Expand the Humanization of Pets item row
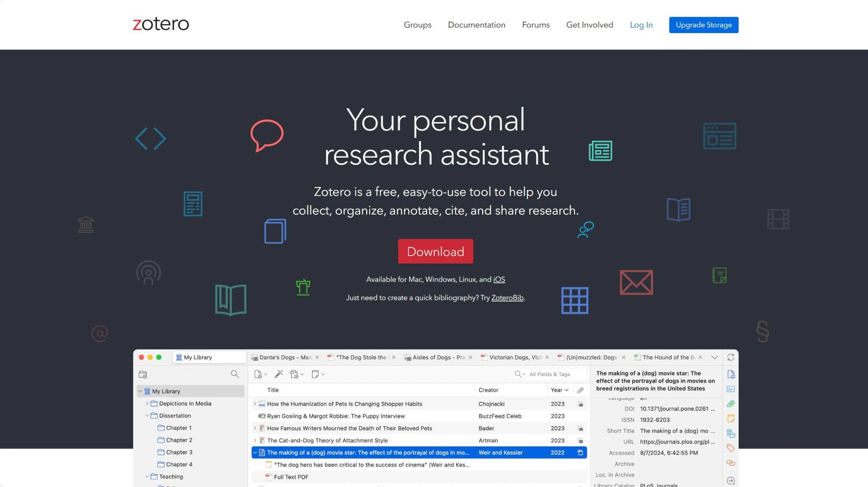 pos(255,404)
